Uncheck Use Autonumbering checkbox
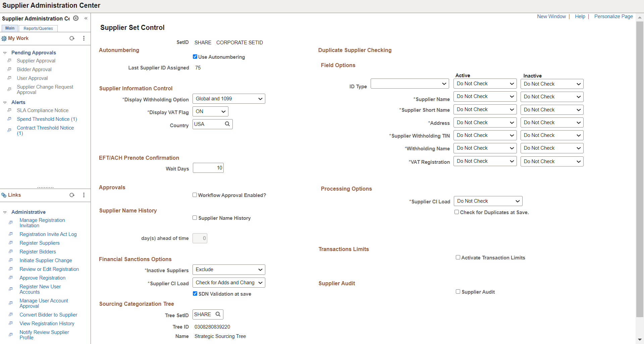This screenshot has width=644, height=344. (195, 57)
